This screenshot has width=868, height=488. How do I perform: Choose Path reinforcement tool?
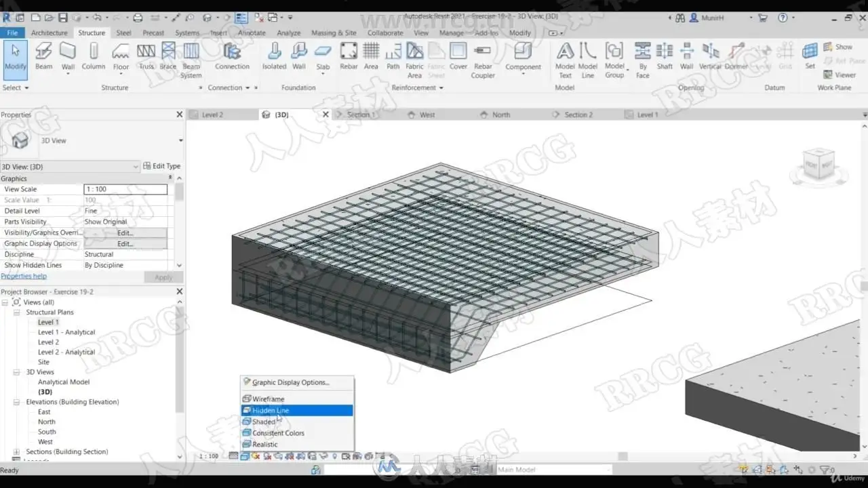[393, 56]
